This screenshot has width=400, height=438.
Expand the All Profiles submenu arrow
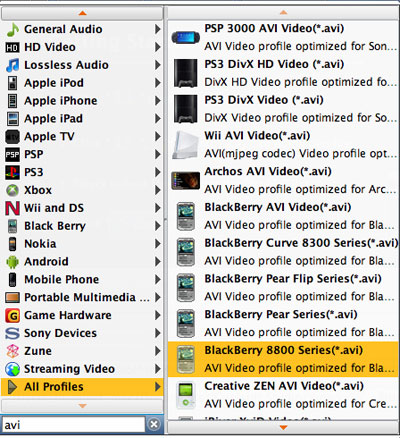(158, 387)
